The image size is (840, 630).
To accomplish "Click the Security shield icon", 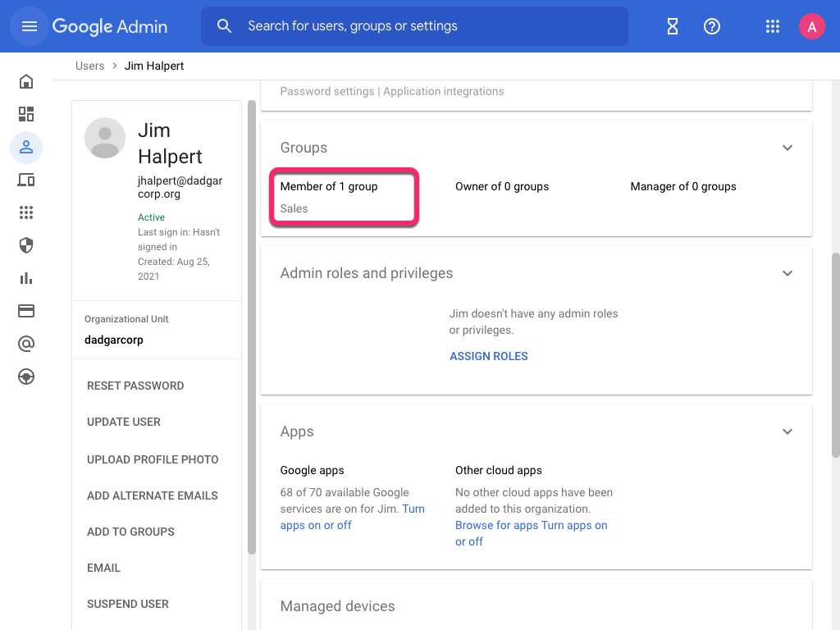I will click(25, 245).
